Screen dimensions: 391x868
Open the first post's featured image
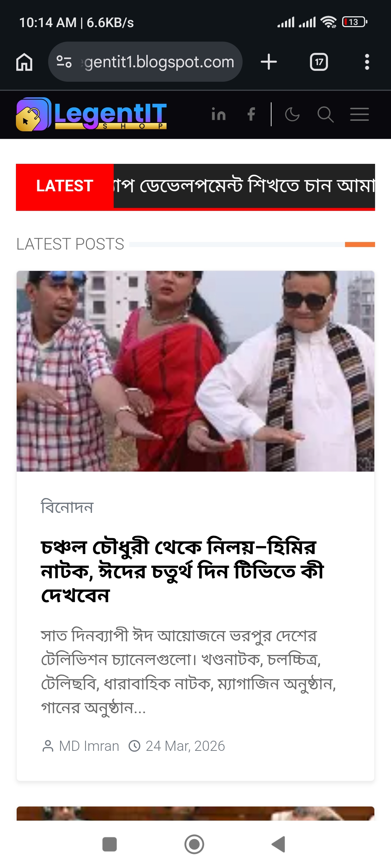[195, 371]
